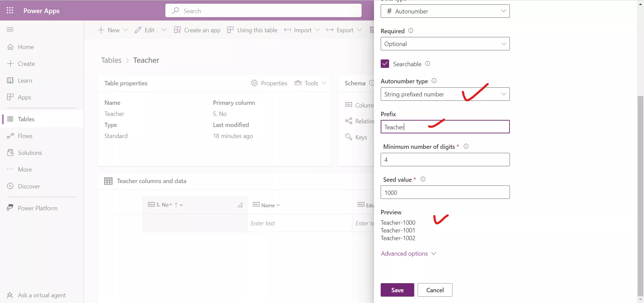Go to Tables breadcrumb link

(111, 60)
